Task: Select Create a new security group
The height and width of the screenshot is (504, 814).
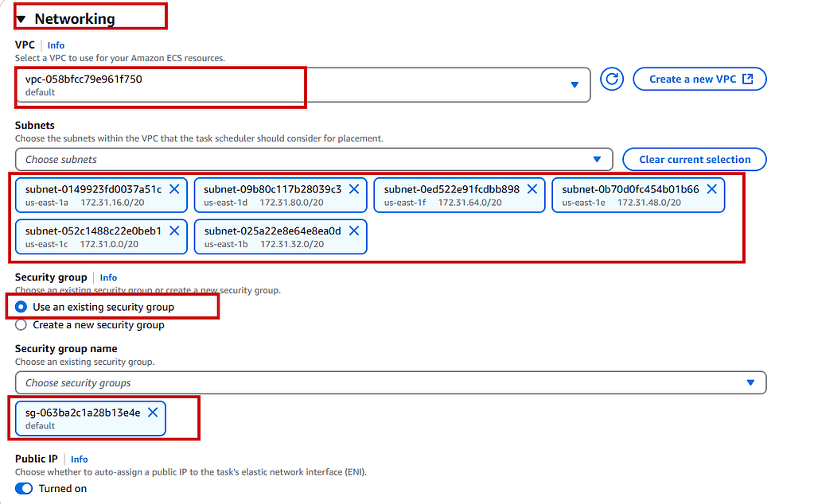Action: 21,325
